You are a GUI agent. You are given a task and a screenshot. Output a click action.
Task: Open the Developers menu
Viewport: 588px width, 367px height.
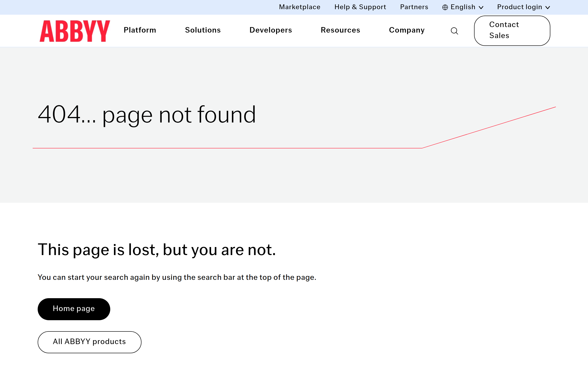point(270,30)
